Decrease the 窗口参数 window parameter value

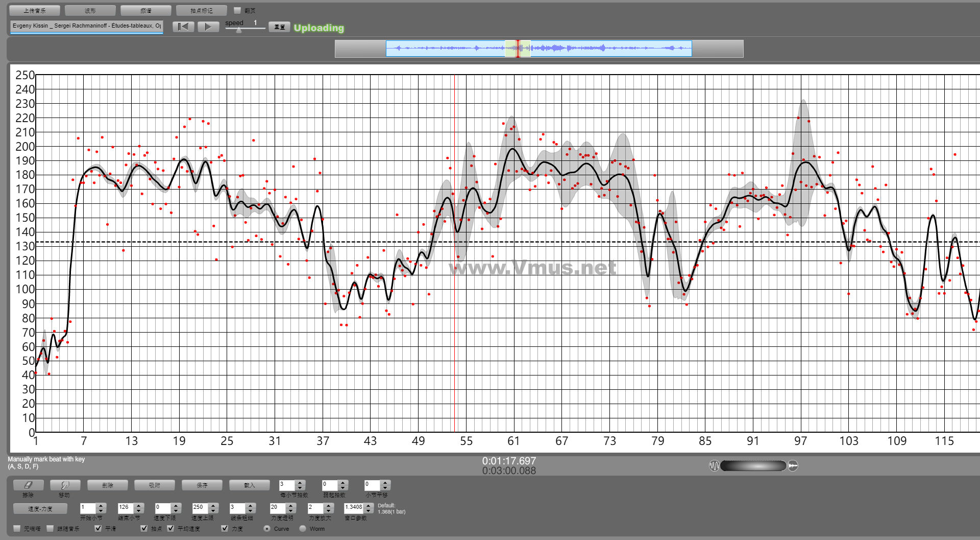[x=369, y=511]
